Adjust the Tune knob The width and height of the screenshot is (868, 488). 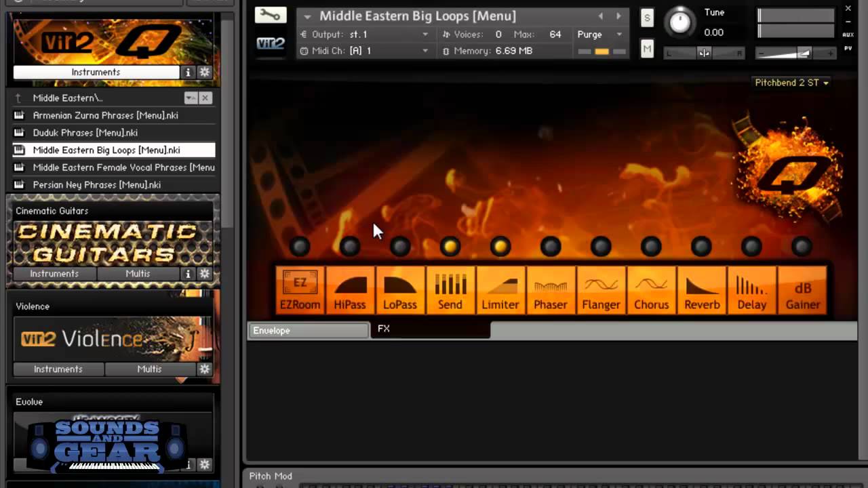tap(679, 22)
